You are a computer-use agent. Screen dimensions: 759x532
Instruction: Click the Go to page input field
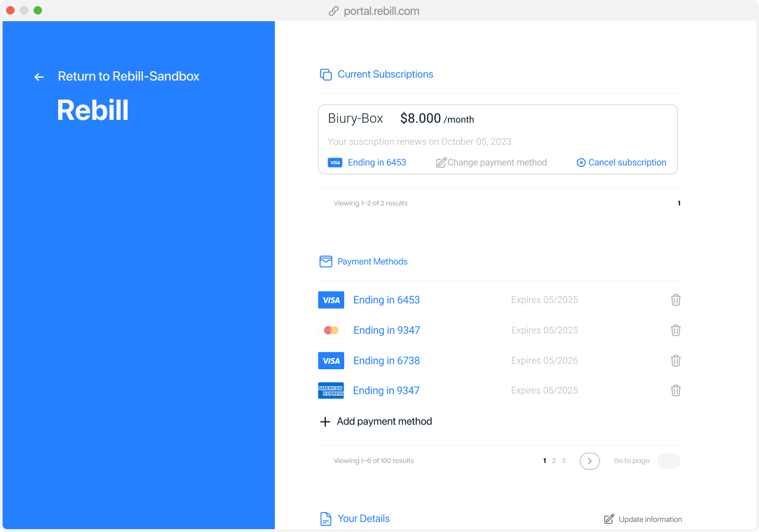pos(668,461)
